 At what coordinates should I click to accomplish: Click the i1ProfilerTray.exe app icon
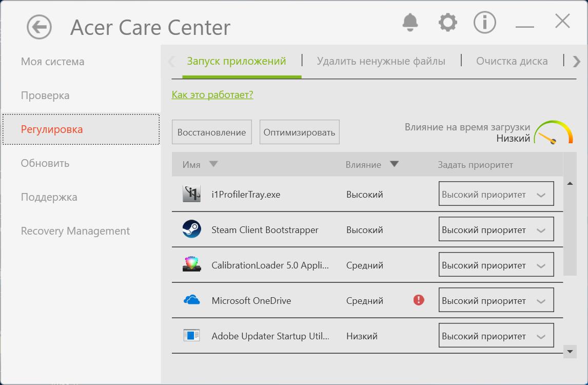[191, 194]
